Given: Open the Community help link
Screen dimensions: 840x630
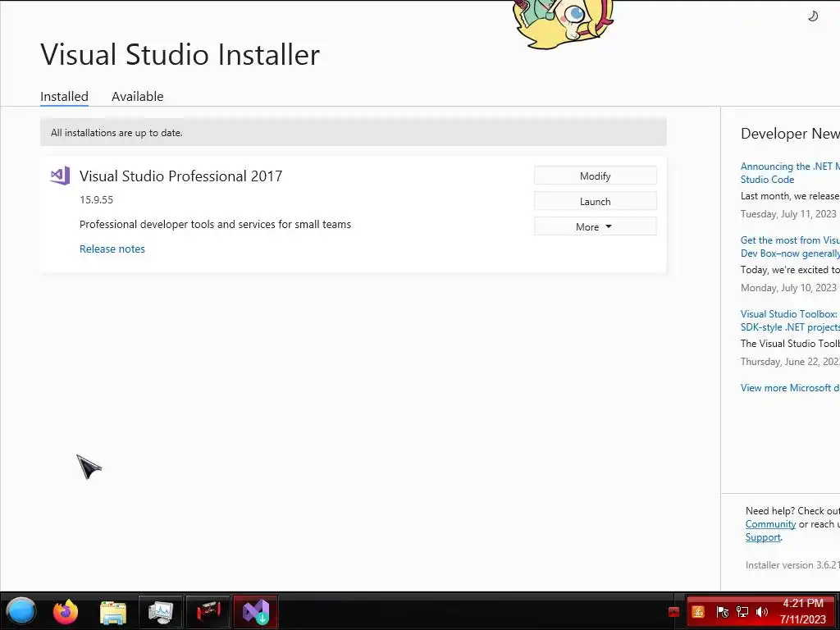Looking at the screenshot, I should coord(770,524).
